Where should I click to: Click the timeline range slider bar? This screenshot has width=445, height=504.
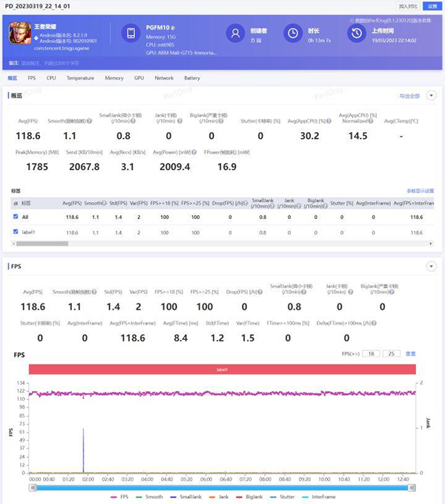pos(222,486)
